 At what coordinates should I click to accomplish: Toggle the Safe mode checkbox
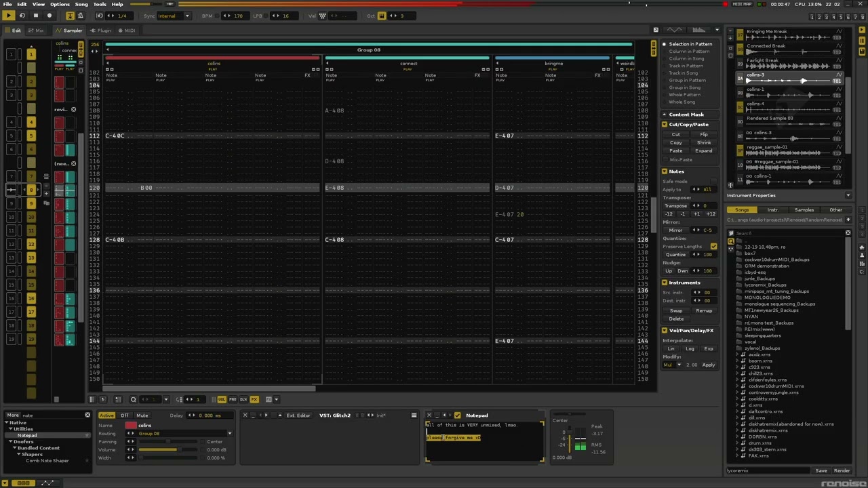pyautogui.click(x=713, y=181)
